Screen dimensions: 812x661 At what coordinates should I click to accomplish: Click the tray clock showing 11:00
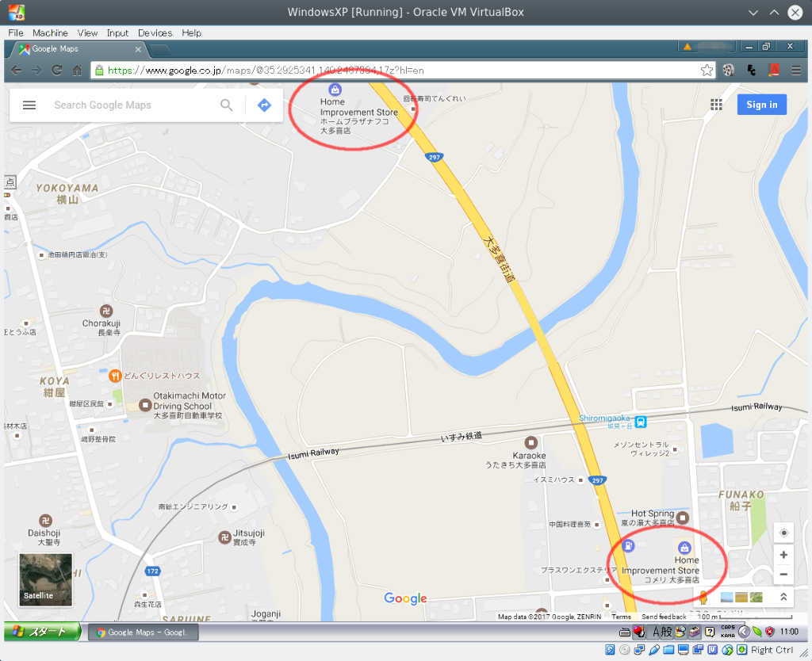pyautogui.click(x=789, y=632)
